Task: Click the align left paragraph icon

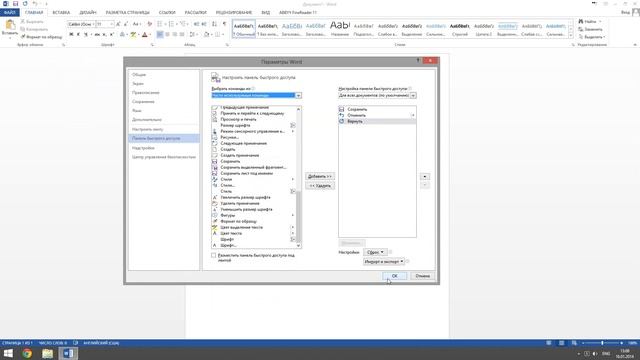Action: 160,35
